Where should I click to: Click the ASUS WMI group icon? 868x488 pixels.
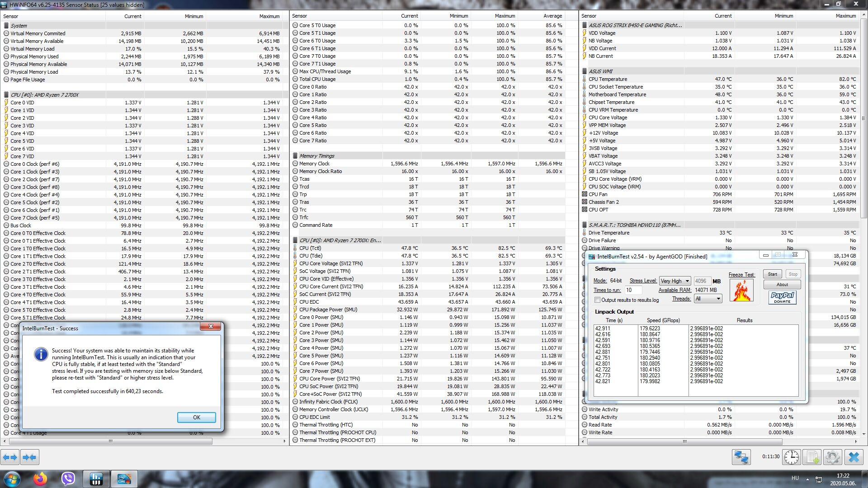coord(585,71)
